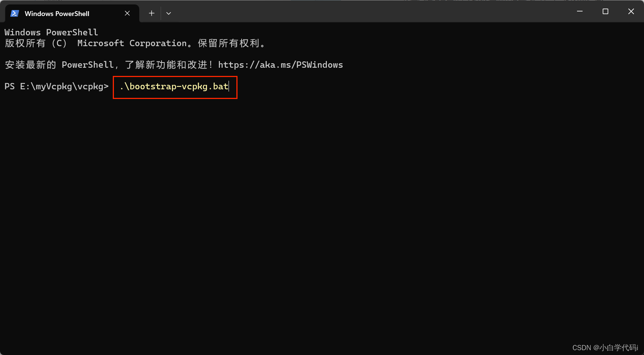Screen dimensions: 644x355
Task: Click the X icon on the PowerShell tab
Action: coord(127,13)
